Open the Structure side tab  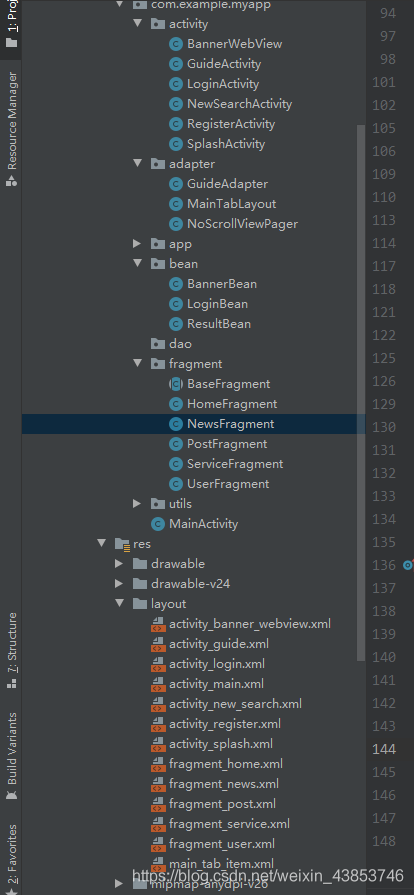pyautogui.click(x=11, y=650)
